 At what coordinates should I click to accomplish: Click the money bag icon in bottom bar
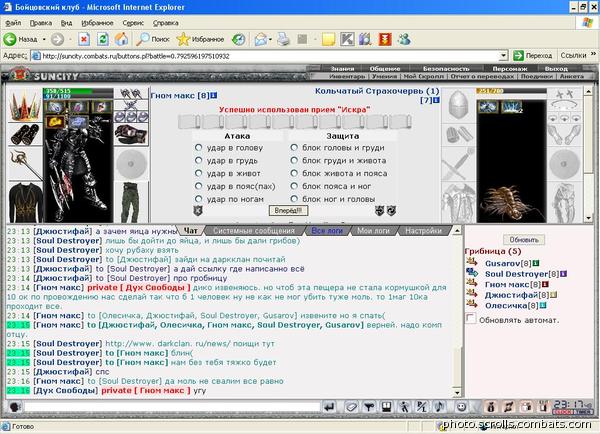pyautogui.click(x=491, y=407)
